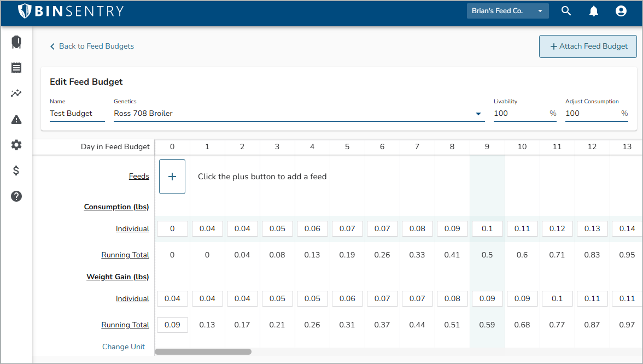Open notifications via the bell icon
Screen dimensions: 643x364
pyautogui.click(x=594, y=10)
